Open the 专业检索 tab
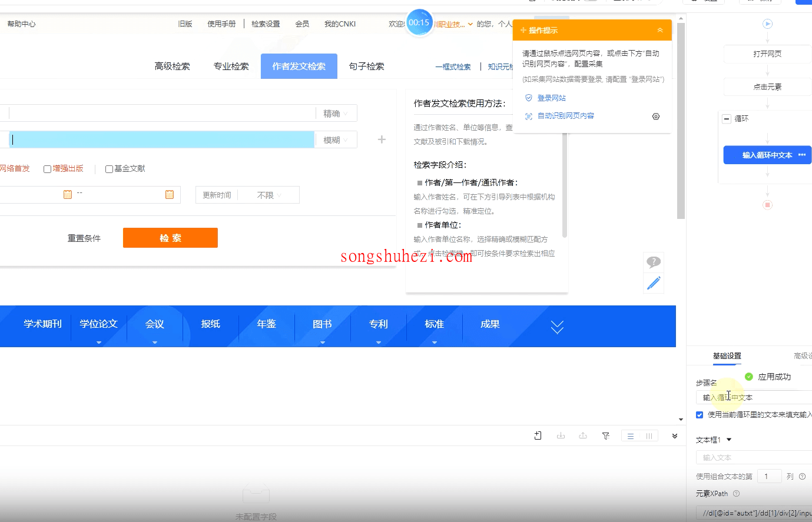 coord(231,66)
